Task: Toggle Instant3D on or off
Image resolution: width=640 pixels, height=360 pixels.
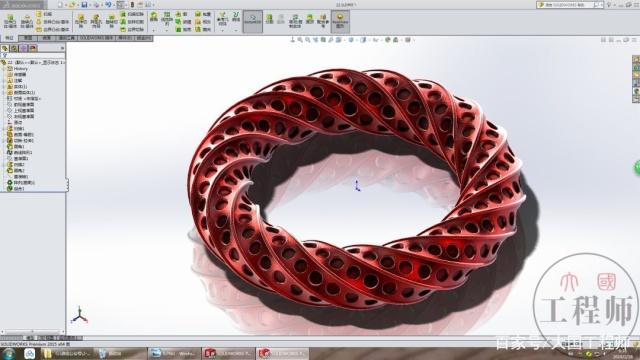Action: tap(253, 21)
